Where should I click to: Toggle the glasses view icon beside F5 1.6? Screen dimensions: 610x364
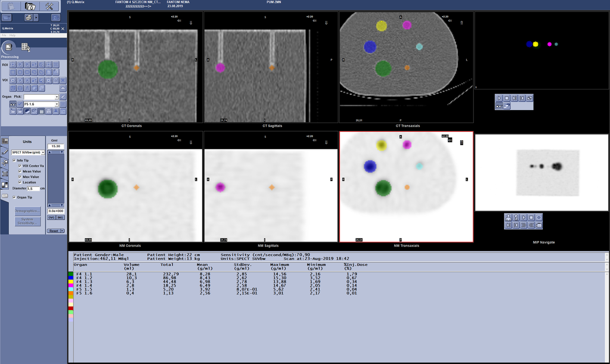coord(13,104)
